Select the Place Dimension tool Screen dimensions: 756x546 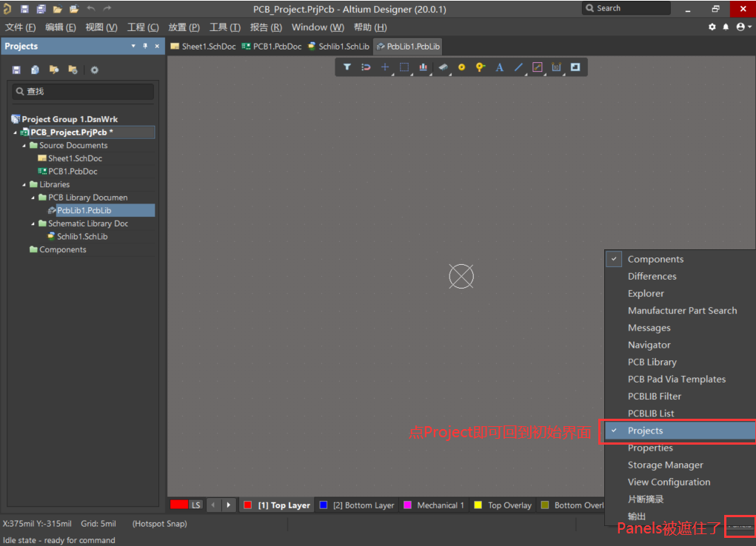pyautogui.click(x=556, y=67)
